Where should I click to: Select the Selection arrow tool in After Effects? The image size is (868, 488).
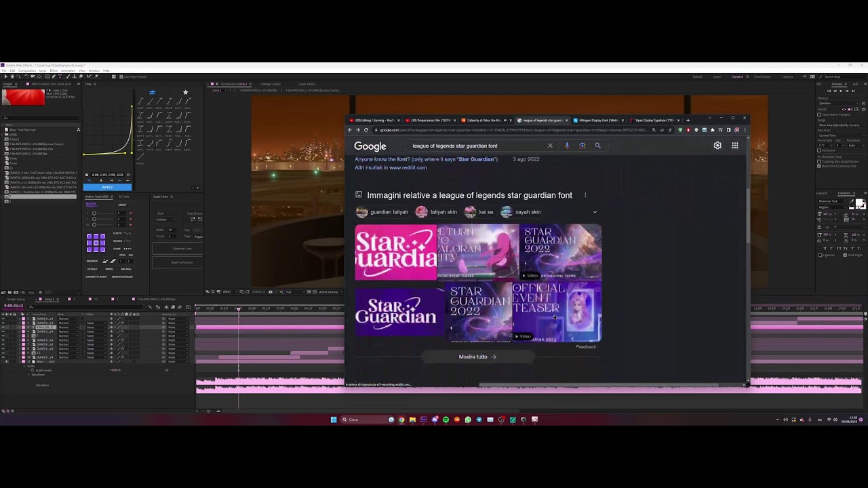5,77
